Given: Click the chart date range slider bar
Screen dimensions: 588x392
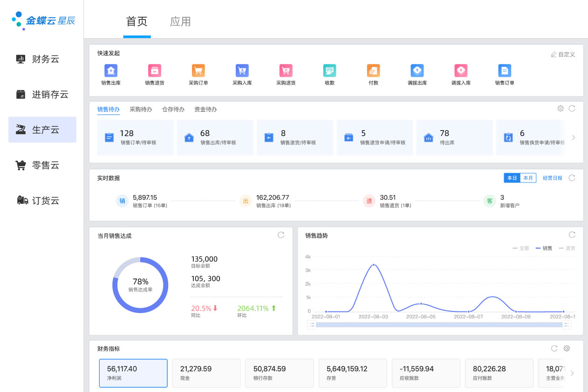Looking at the screenshot, I should click(x=439, y=325).
